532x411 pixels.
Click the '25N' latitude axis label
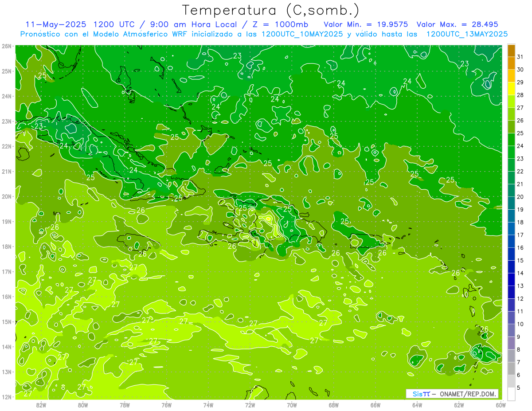click(x=7, y=71)
